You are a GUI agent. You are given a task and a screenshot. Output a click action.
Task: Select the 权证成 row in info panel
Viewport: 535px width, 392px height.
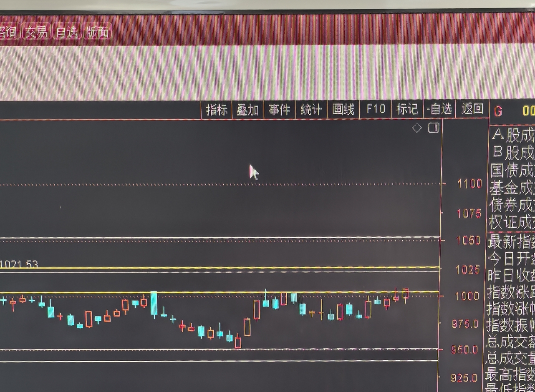tap(512, 222)
